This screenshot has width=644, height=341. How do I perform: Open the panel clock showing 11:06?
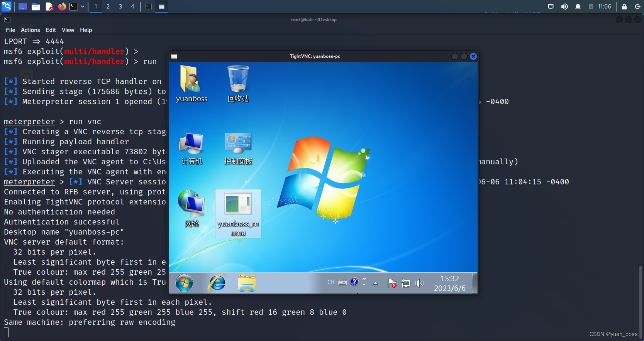[605, 7]
